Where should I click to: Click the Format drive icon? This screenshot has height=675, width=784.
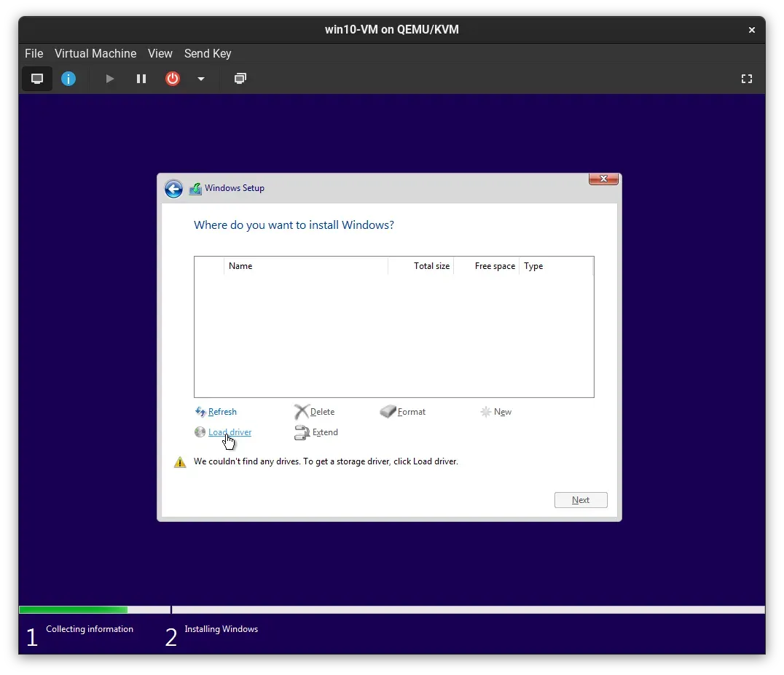coord(388,411)
